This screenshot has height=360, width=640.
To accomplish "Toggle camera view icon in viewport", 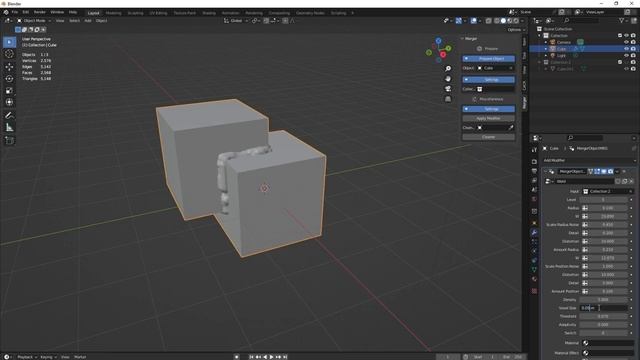I will [x=448, y=89].
